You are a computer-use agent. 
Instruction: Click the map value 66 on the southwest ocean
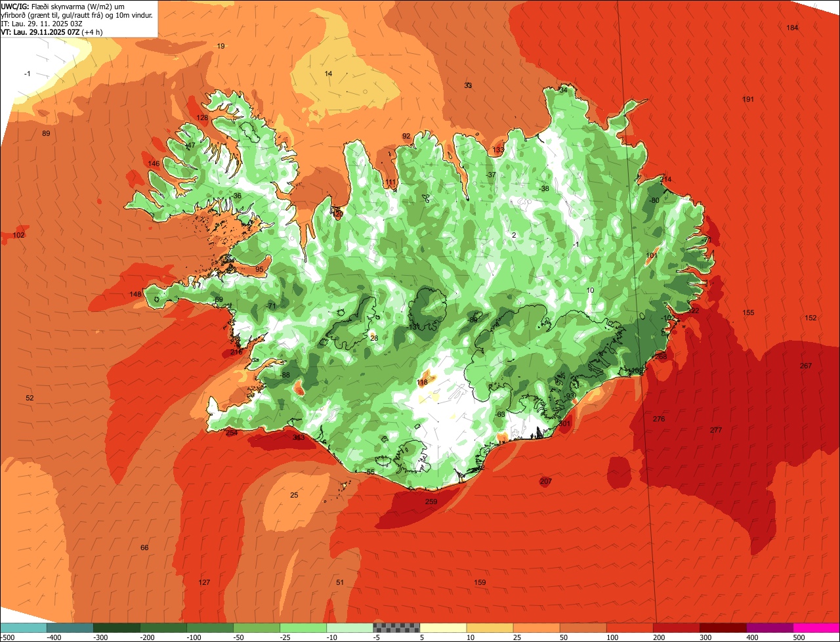[x=144, y=547]
